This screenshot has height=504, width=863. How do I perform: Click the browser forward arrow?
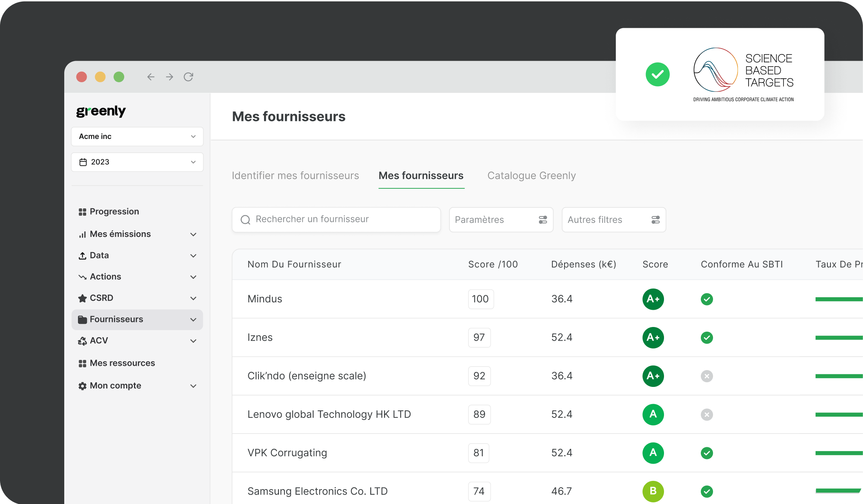point(170,77)
